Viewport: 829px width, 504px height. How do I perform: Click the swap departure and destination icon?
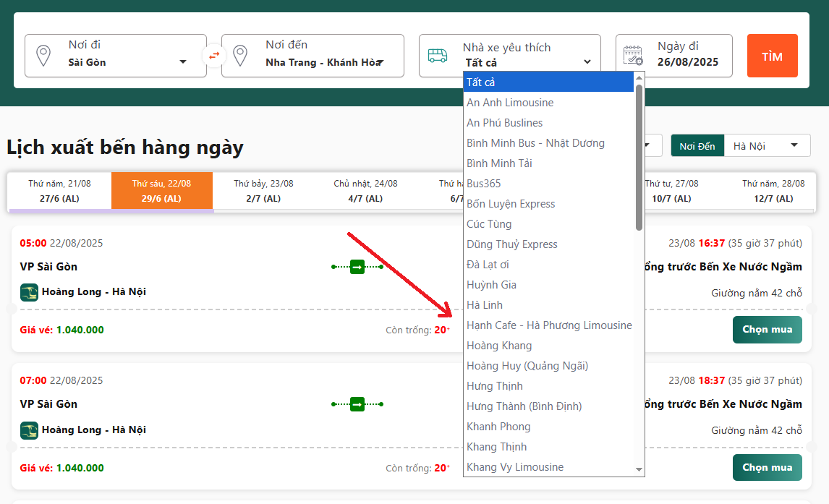(x=214, y=56)
